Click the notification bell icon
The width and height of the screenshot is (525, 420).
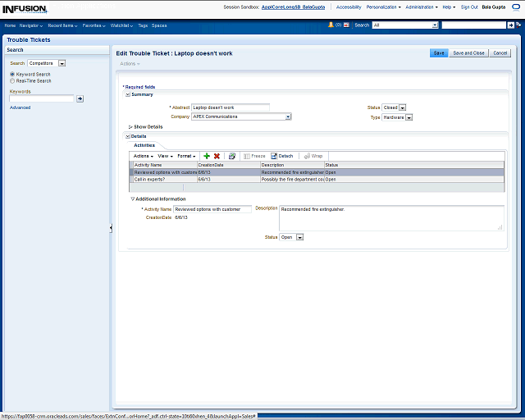(x=331, y=25)
